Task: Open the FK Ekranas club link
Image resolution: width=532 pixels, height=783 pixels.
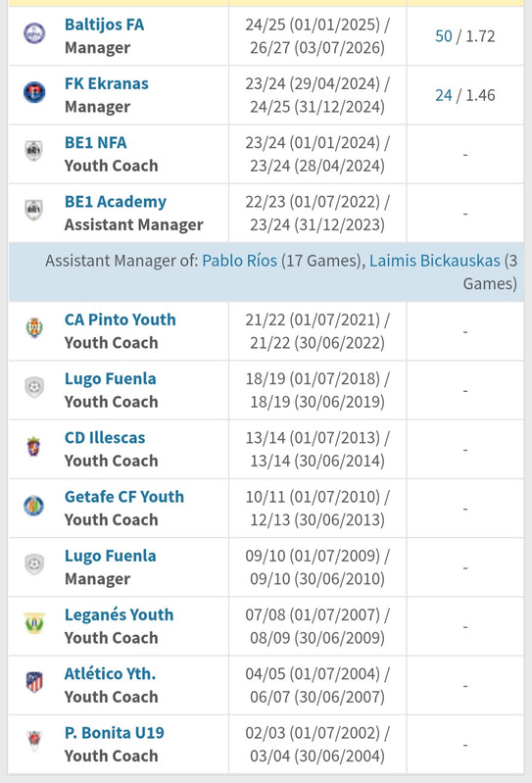Action: point(106,83)
